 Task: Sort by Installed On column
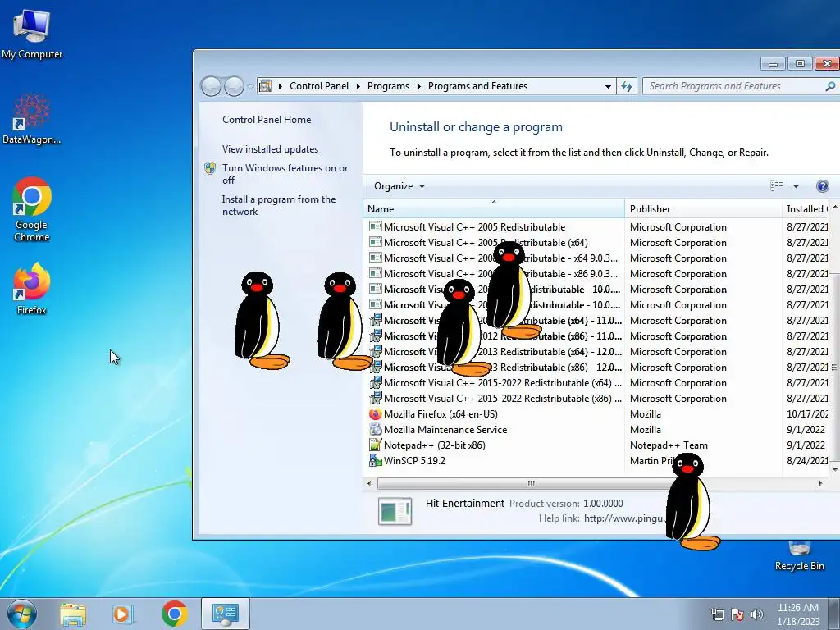(806, 209)
